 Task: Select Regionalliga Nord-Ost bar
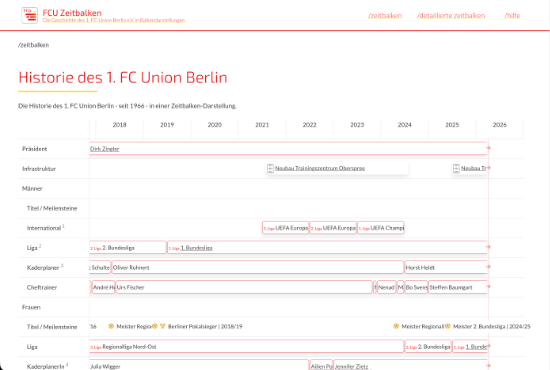tap(247, 347)
